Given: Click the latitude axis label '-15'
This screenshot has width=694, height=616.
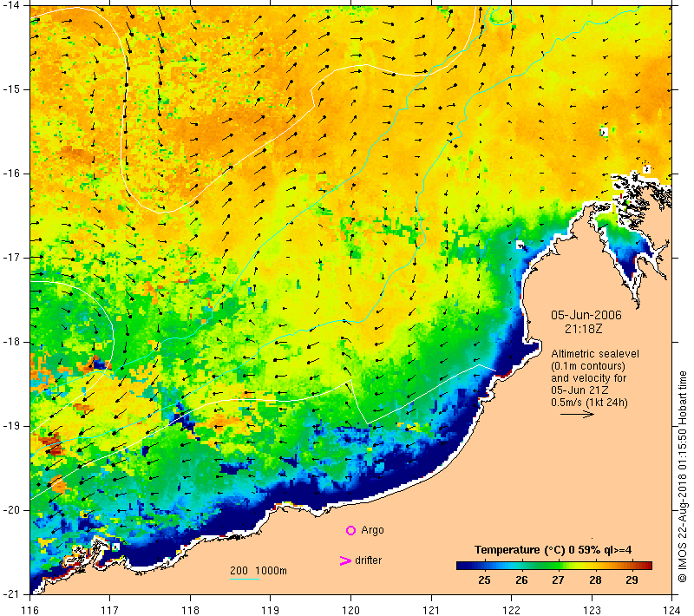Looking at the screenshot, I should point(10,89).
